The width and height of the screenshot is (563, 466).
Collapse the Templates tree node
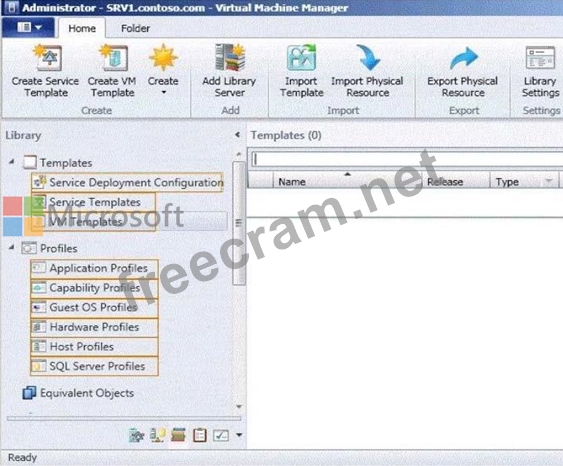click(11, 162)
